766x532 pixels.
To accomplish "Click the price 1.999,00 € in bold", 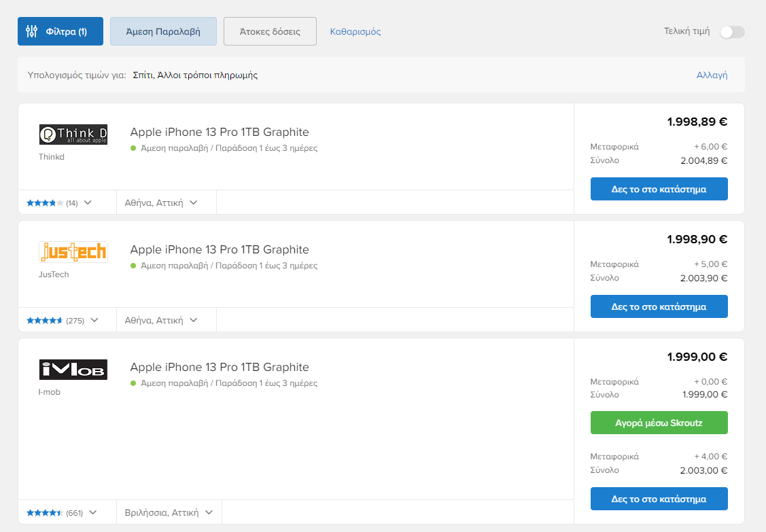I will pyautogui.click(x=697, y=357).
